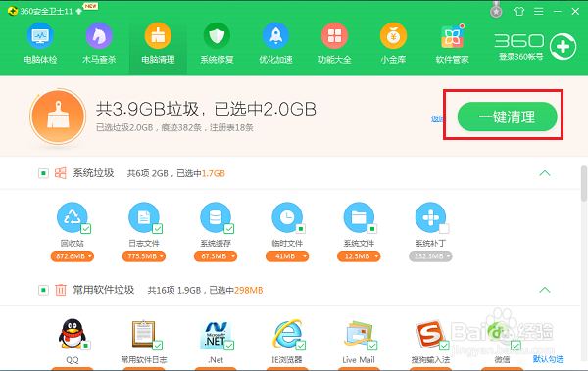Image resolution: width=588 pixels, height=371 pixels.
Task: Toggle the 临时文件 checkbox
Action: (301, 229)
